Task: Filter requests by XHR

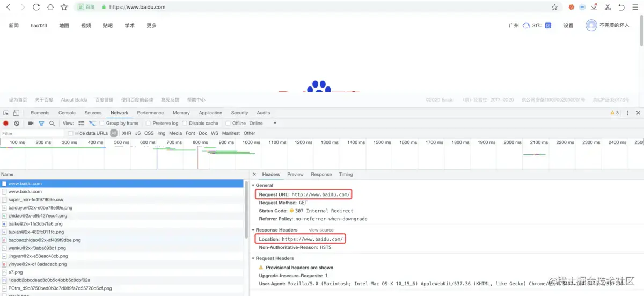Action: [x=127, y=133]
